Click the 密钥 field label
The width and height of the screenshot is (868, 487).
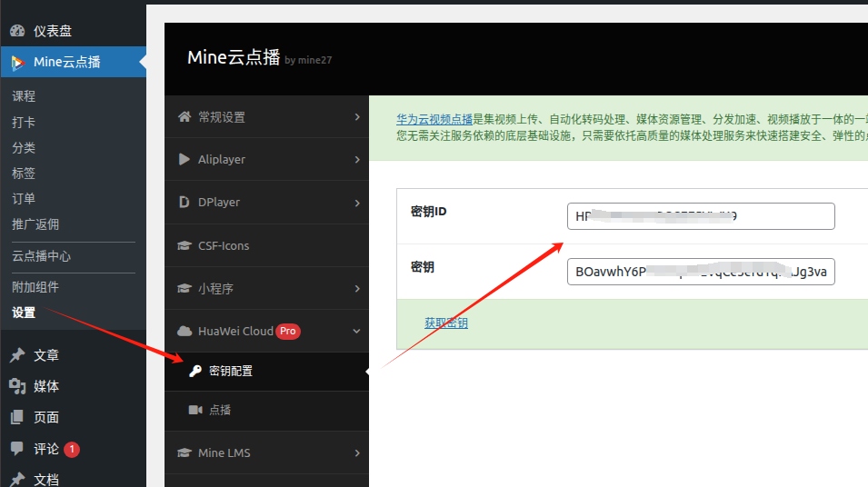[423, 267]
